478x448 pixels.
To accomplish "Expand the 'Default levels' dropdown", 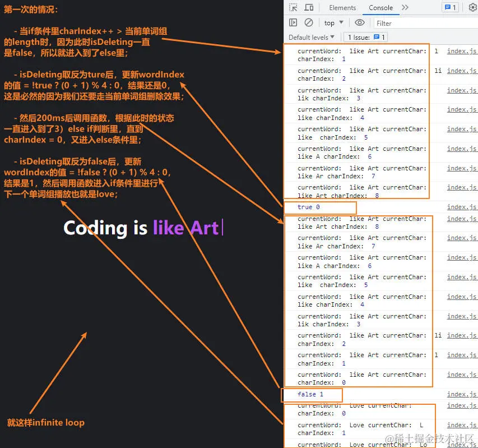I will 312,36.
